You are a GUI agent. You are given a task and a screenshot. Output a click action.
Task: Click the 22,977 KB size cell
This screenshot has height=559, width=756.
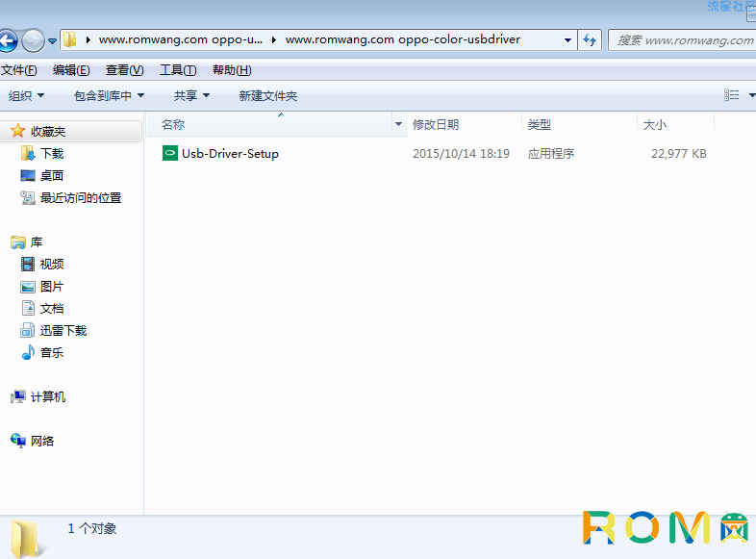click(679, 154)
